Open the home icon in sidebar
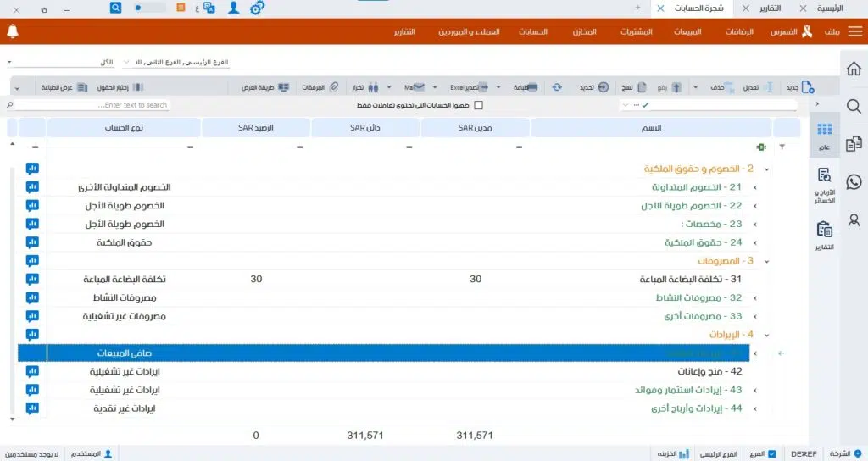The width and height of the screenshot is (868, 461). tap(853, 69)
